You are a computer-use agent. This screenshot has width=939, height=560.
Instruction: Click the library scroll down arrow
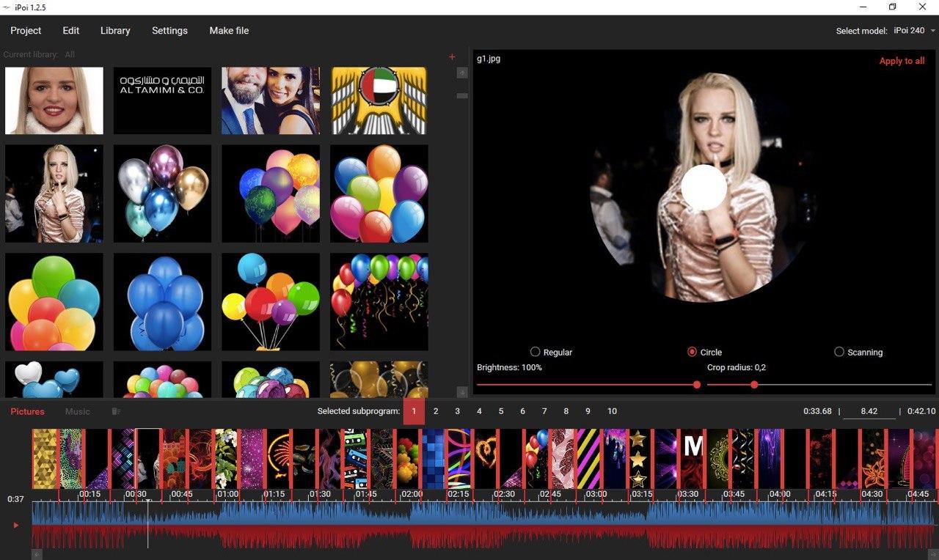tap(462, 392)
